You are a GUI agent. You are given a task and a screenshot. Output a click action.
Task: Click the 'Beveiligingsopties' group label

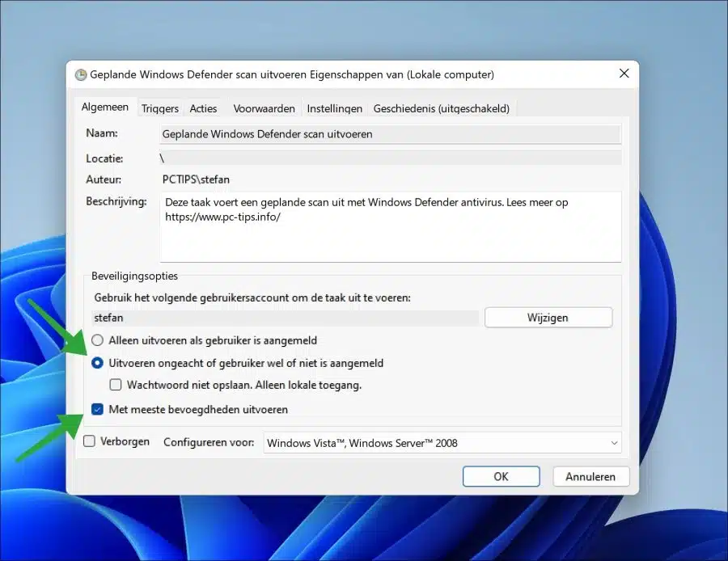pyautogui.click(x=134, y=276)
